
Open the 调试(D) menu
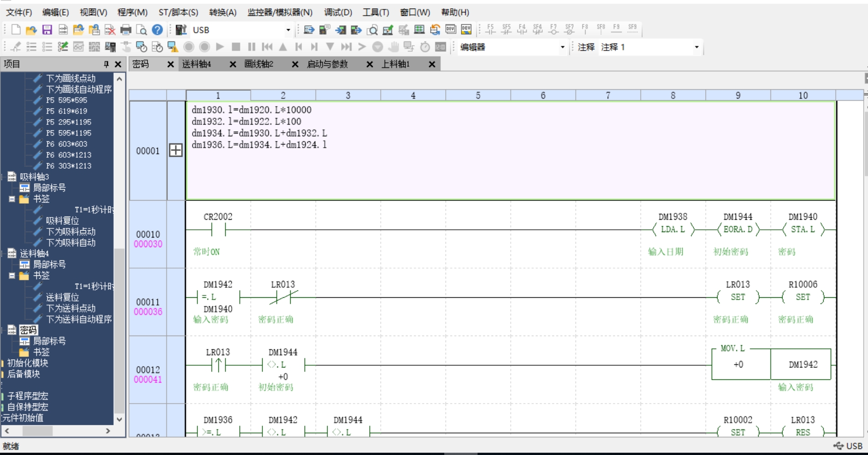338,12
